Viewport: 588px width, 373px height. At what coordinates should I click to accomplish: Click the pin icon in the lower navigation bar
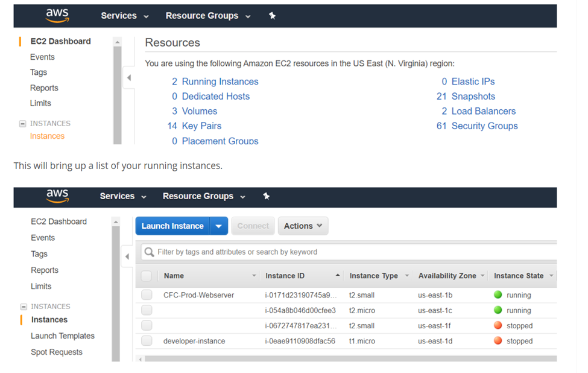click(x=266, y=196)
